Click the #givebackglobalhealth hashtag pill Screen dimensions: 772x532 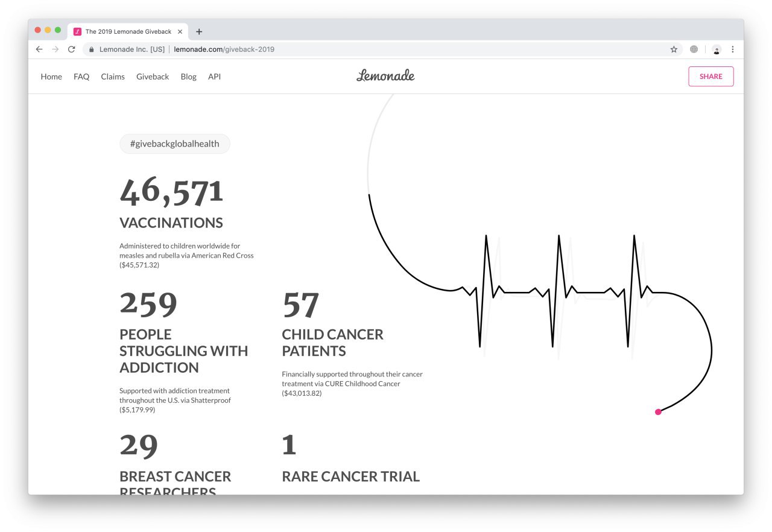[x=175, y=144]
